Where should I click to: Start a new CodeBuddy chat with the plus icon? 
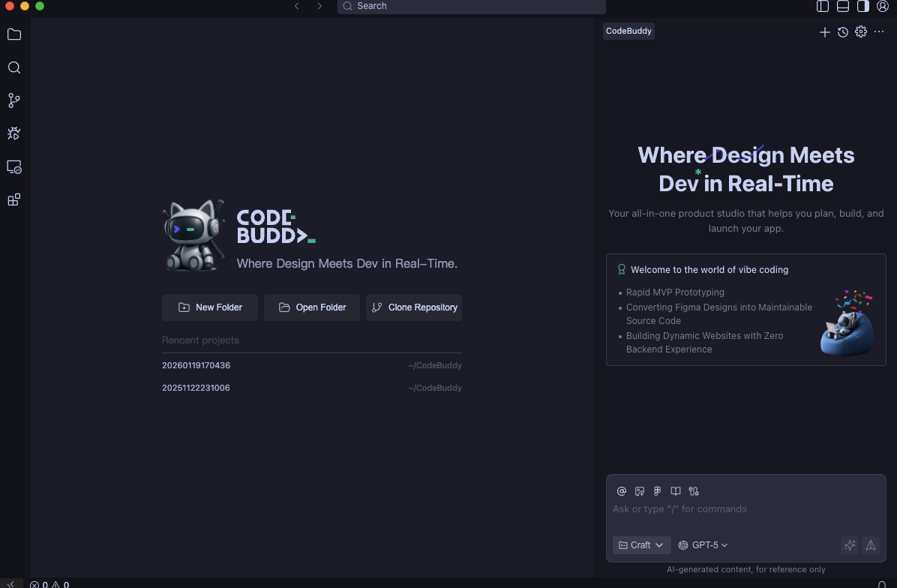tap(824, 32)
